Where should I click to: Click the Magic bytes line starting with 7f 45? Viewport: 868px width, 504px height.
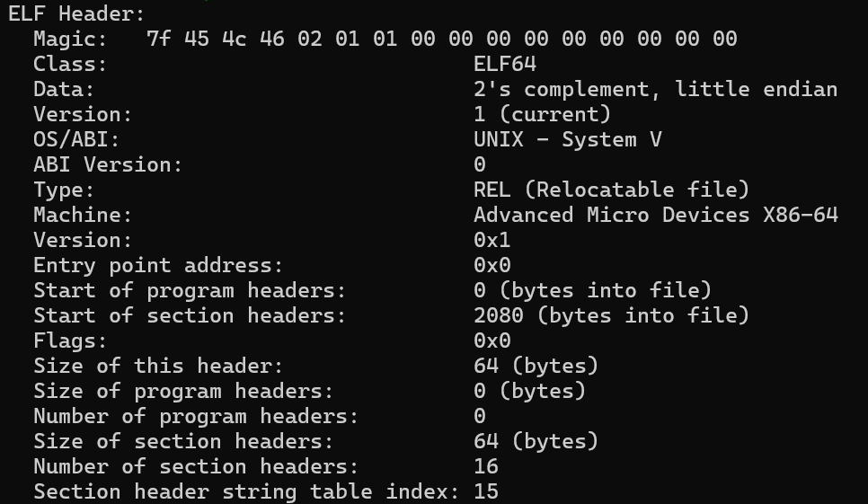[441, 39]
